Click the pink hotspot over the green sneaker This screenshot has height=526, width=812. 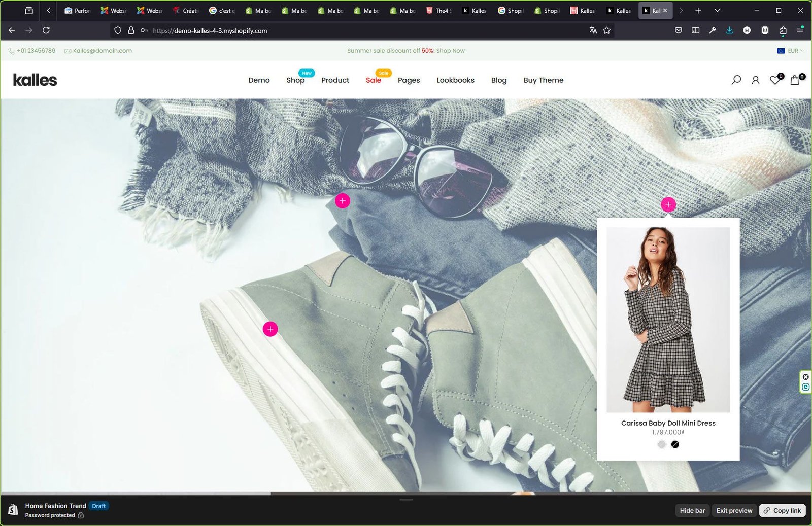(270, 329)
